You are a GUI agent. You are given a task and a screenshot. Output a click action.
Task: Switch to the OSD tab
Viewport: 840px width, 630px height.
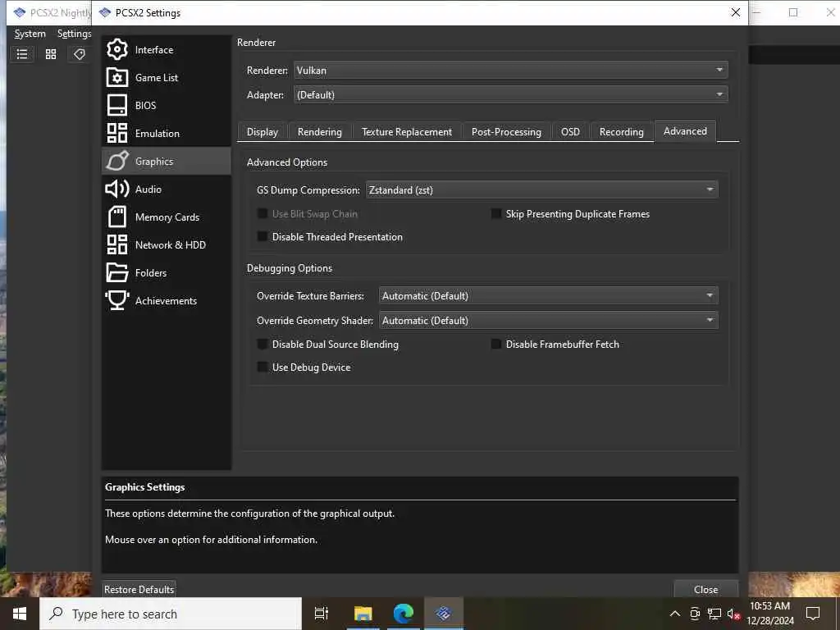[571, 132]
